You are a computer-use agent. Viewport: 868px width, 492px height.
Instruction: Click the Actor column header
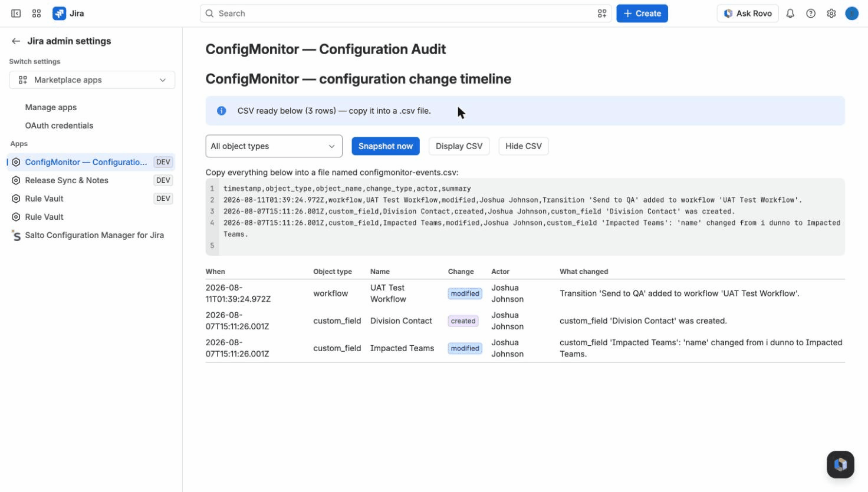[x=500, y=272]
